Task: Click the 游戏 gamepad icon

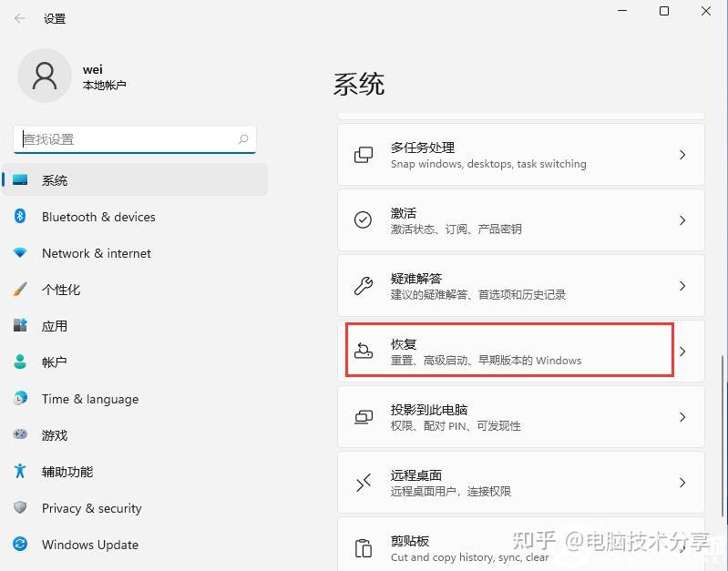Action: (20, 434)
